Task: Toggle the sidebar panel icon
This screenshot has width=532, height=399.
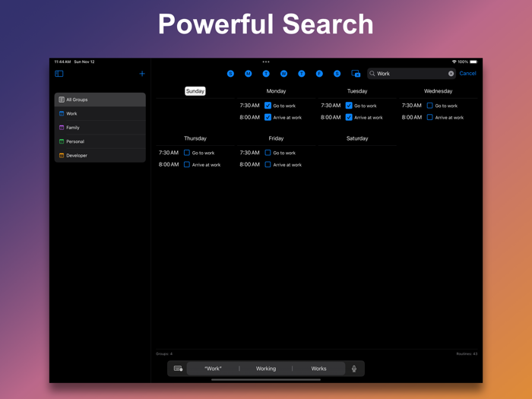Action: (59, 74)
